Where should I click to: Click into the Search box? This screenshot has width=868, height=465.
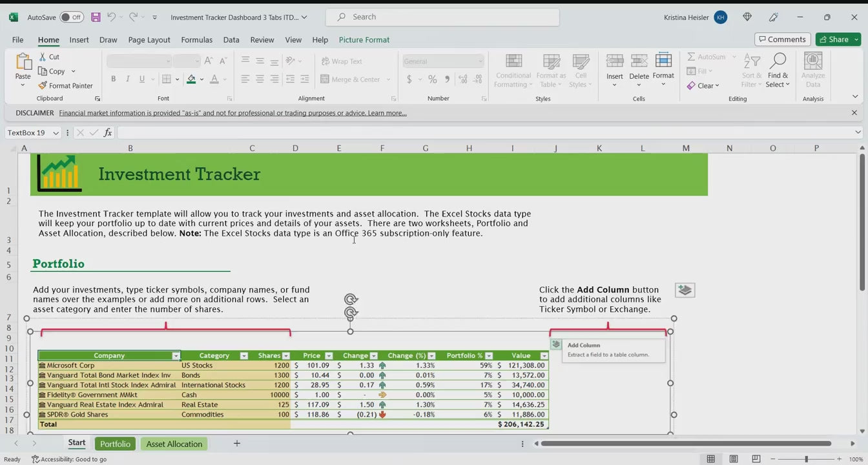point(442,17)
